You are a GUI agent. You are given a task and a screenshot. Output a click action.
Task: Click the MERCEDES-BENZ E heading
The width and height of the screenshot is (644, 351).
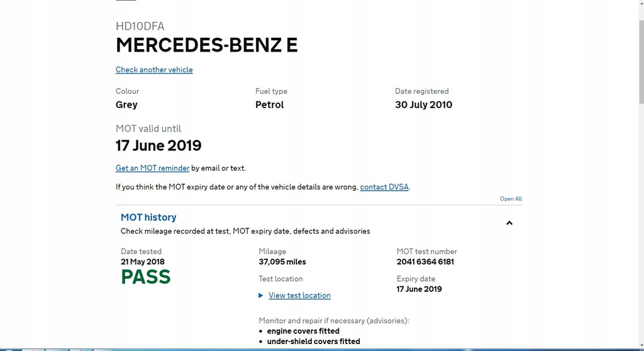coord(206,46)
